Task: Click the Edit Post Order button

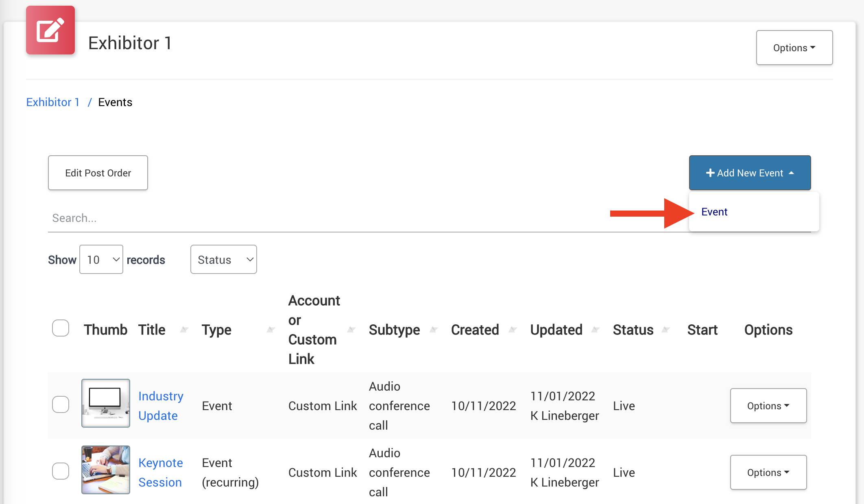Action: click(x=98, y=173)
